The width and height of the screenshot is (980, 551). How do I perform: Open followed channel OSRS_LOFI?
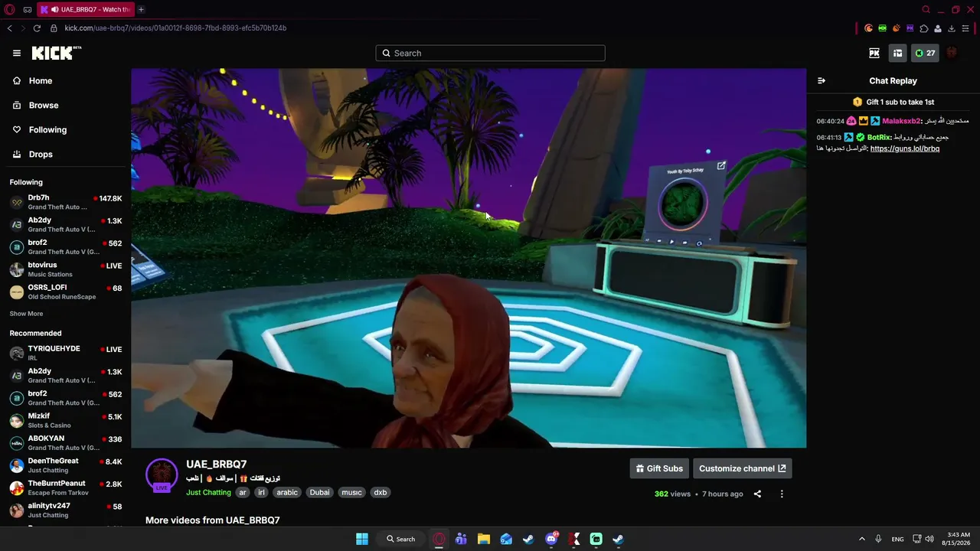tap(65, 292)
